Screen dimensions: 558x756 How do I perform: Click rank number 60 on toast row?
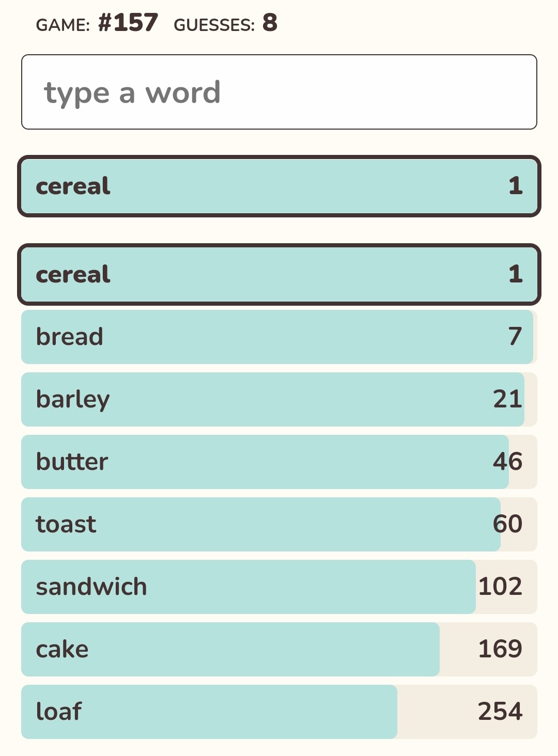click(507, 524)
